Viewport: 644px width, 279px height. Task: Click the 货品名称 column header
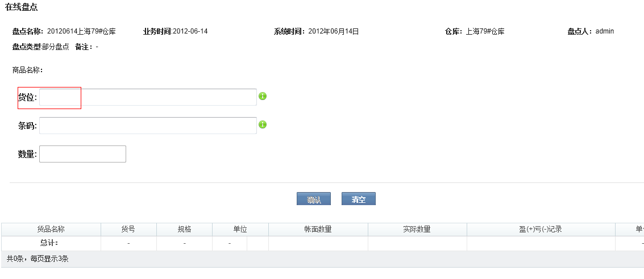[51, 230]
